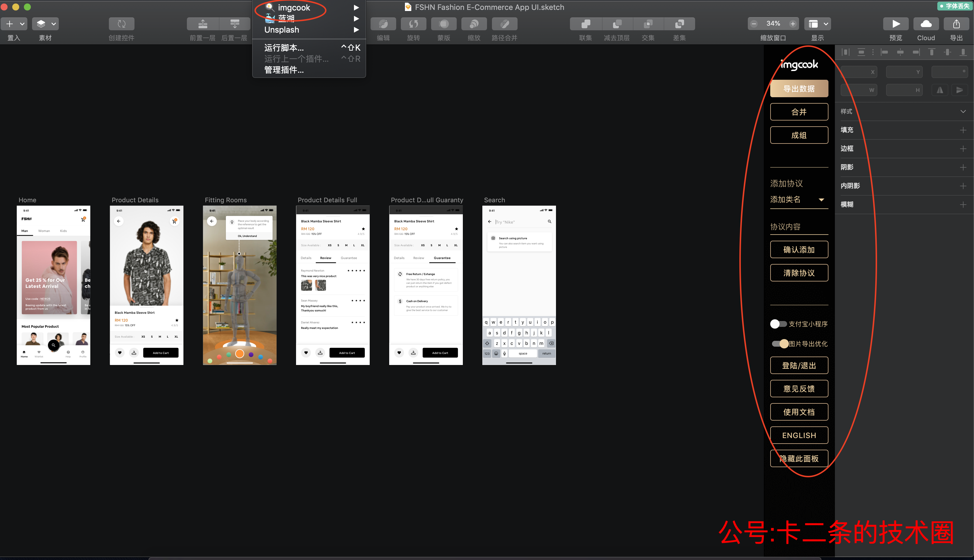Viewport: 974px width, 560px height.
Task: Add a Blur (模糊) with plus
Action: coord(963,205)
